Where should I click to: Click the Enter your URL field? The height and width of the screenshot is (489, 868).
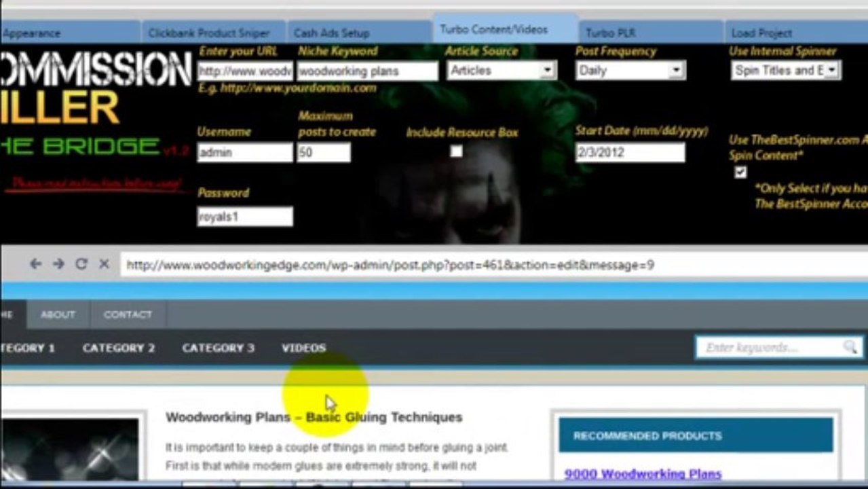(x=245, y=71)
